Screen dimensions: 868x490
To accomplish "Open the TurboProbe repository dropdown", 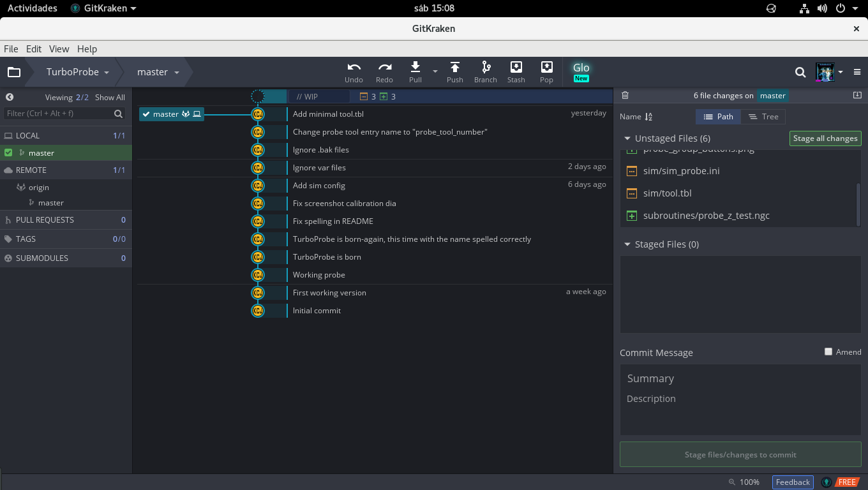I will click(77, 72).
